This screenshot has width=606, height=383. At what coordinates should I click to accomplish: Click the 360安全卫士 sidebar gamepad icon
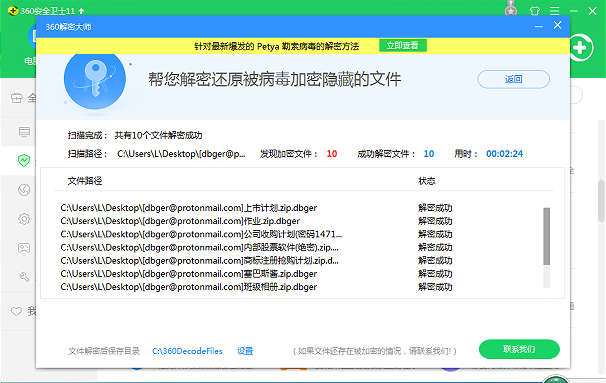click(24, 248)
